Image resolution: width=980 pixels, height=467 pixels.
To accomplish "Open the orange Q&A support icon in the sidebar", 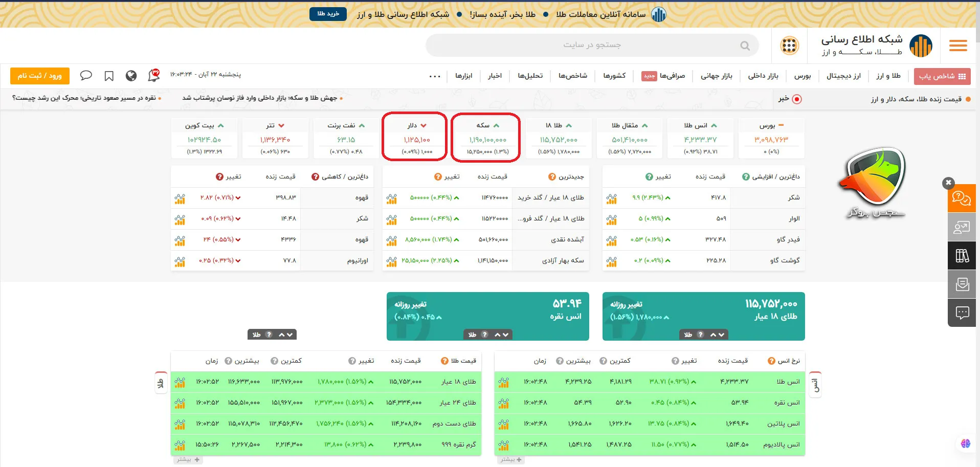I will point(962,198).
